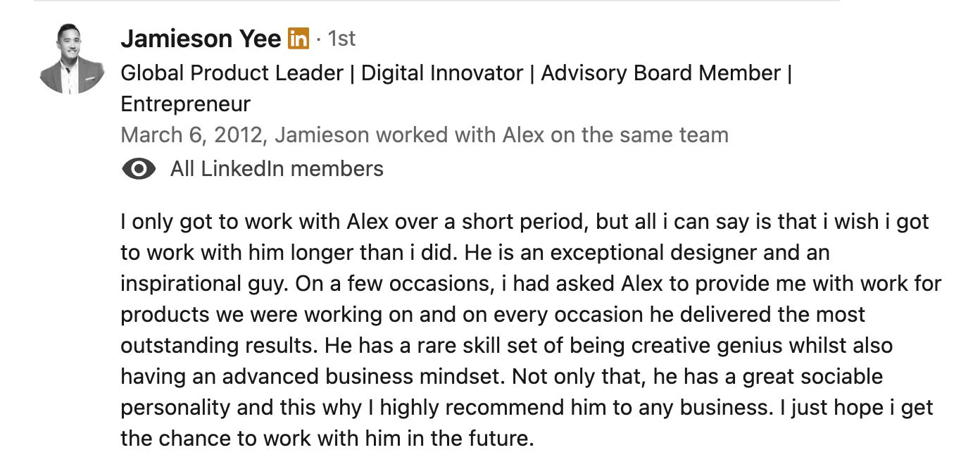Click the March 6, 2012 date text
This screenshot has width=980, height=469.
[191, 135]
